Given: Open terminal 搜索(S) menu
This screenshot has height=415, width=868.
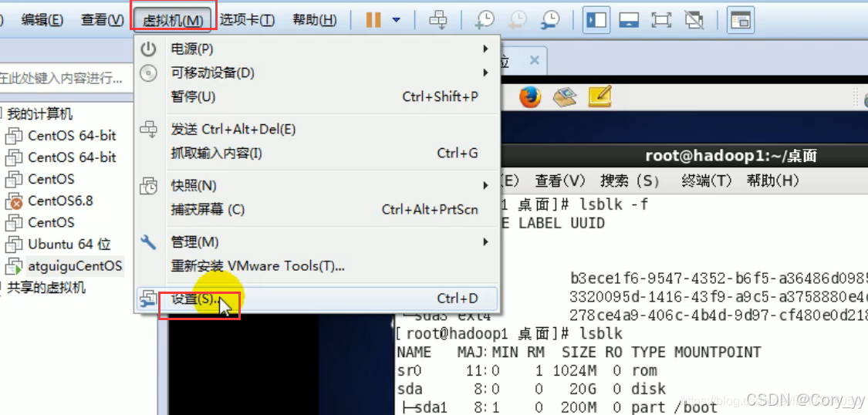Looking at the screenshot, I should click(x=630, y=181).
